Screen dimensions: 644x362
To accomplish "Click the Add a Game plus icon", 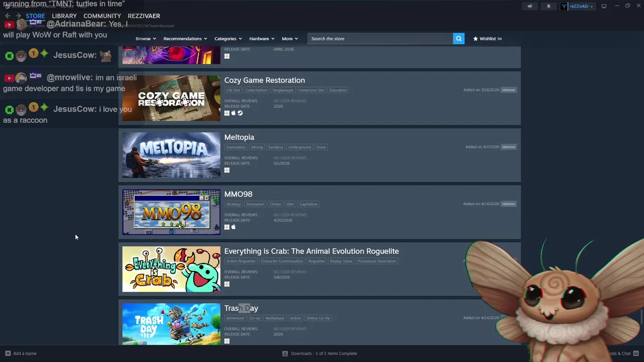I will pos(8,353).
